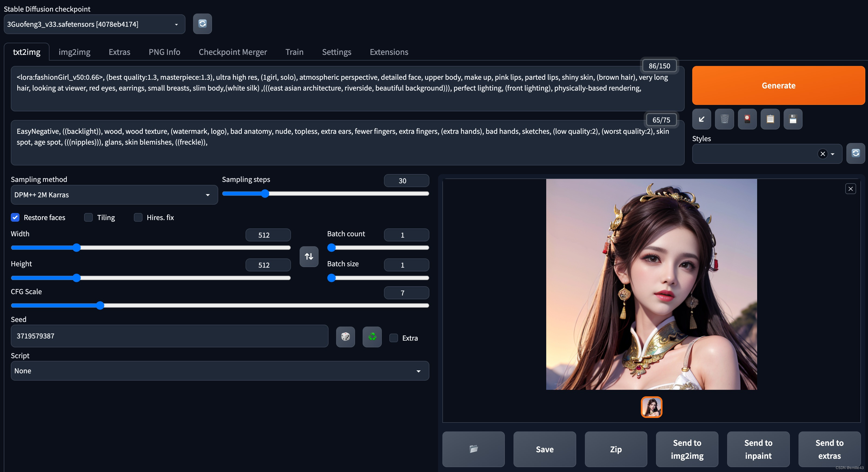Click the floppy disk save style icon

(793, 119)
